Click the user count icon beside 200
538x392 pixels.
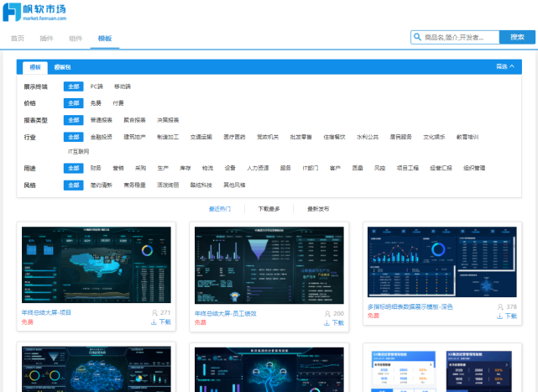point(327,312)
